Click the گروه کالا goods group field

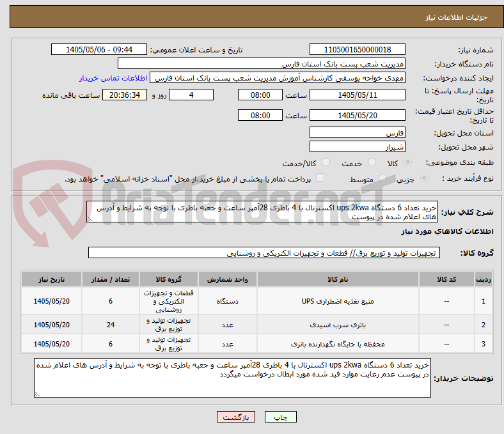click(x=264, y=252)
